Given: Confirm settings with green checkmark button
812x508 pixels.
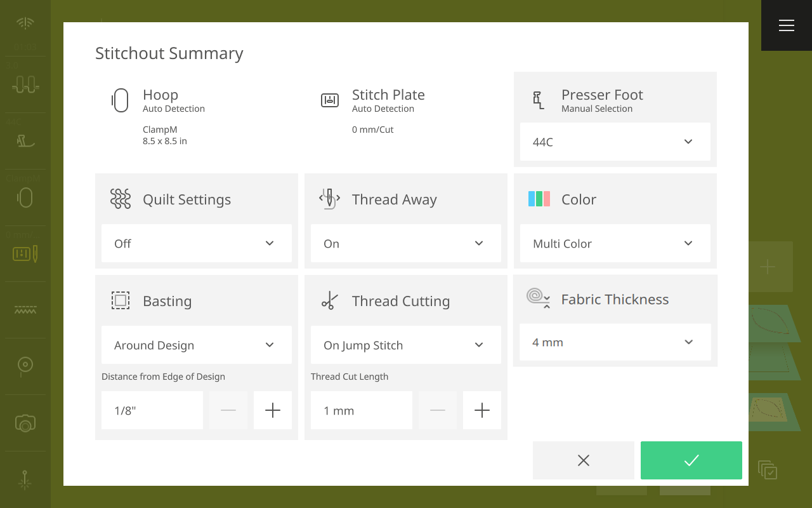Looking at the screenshot, I should [691, 460].
